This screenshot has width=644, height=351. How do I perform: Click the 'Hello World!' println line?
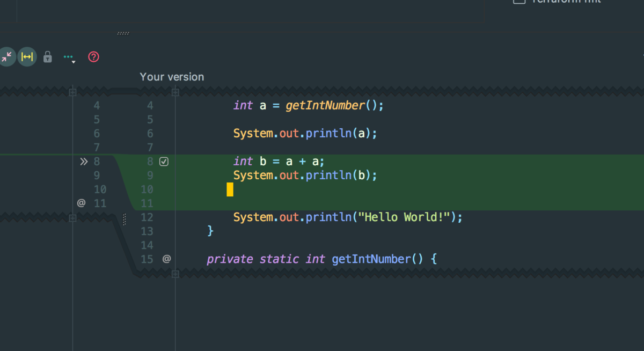pyautogui.click(x=348, y=217)
